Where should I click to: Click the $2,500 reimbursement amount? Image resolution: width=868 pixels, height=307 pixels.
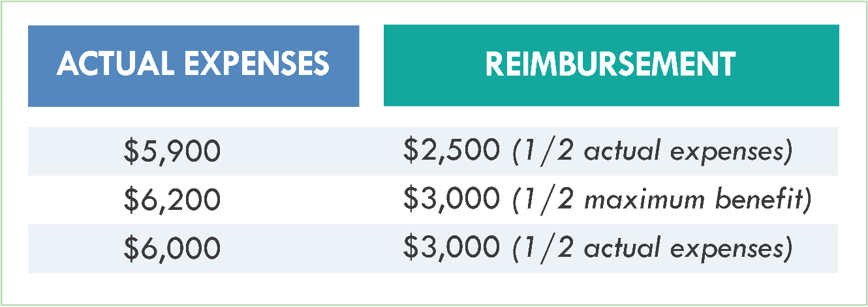[452, 151]
